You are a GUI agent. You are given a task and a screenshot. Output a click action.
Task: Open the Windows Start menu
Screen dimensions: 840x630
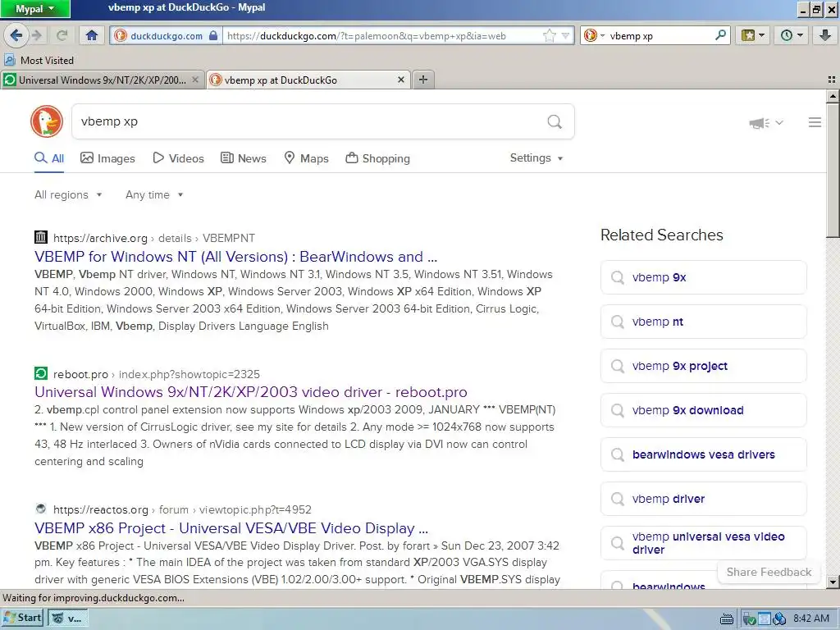[22, 618]
